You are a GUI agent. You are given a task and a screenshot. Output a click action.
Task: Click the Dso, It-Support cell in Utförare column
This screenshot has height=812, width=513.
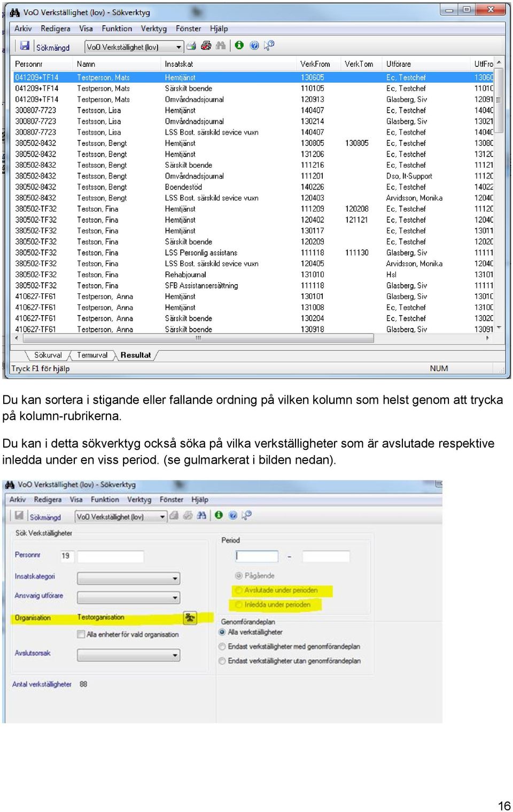coord(409,176)
